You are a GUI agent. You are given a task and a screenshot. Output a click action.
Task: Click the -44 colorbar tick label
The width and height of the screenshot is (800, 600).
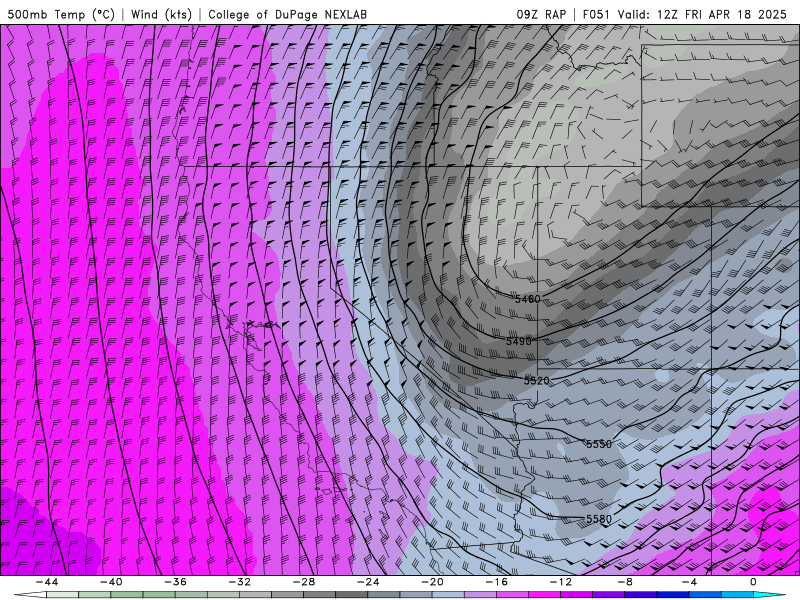[x=46, y=582]
